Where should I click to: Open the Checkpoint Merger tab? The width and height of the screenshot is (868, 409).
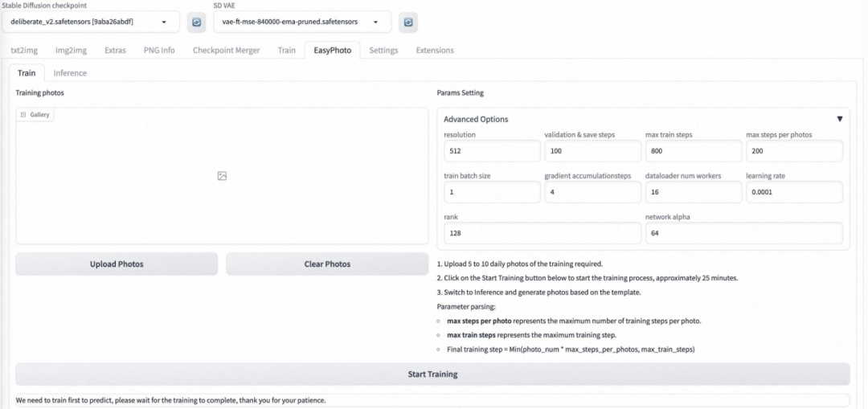226,50
